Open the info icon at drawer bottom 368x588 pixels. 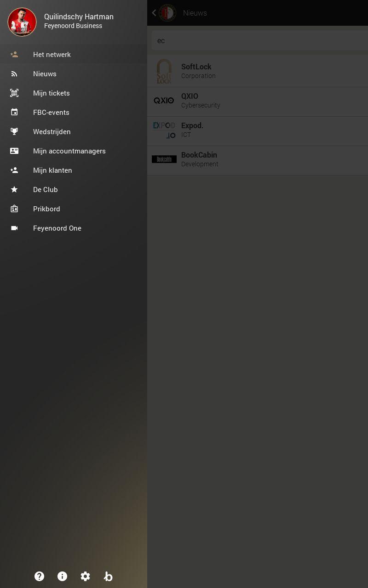[63, 576]
